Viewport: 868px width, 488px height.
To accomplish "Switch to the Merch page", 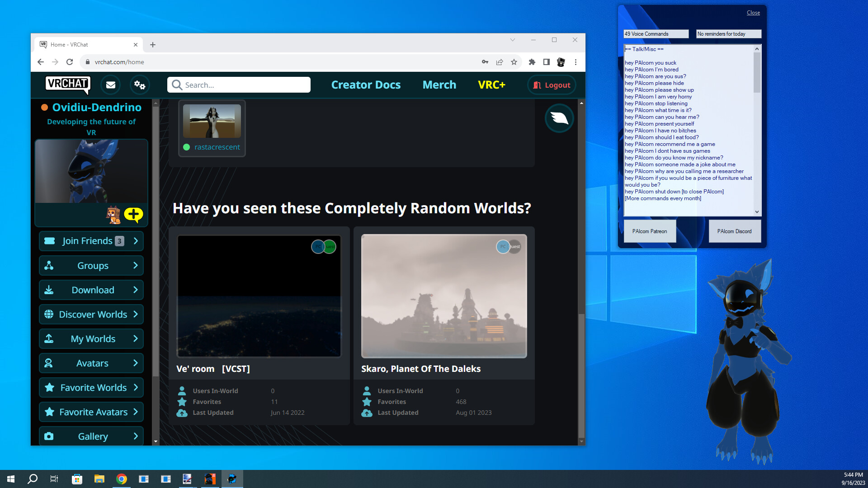I will coord(439,84).
